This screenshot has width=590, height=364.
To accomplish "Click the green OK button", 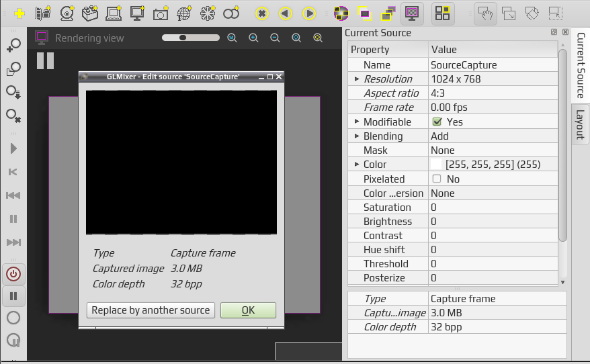I will coord(249,310).
